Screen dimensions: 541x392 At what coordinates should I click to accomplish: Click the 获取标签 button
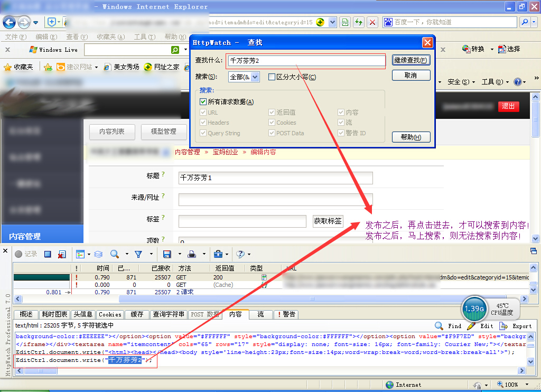pos(328,221)
